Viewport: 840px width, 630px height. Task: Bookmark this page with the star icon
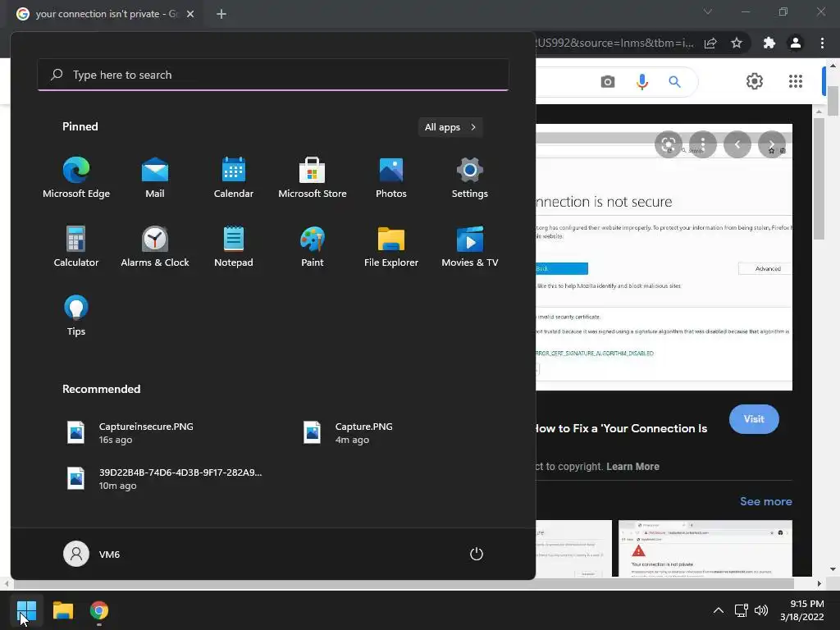click(737, 43)
